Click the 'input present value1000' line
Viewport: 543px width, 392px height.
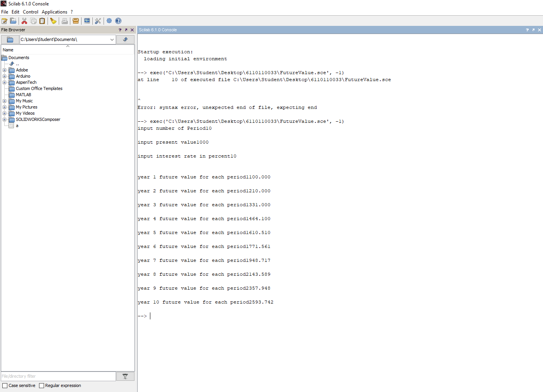(173, 142)
